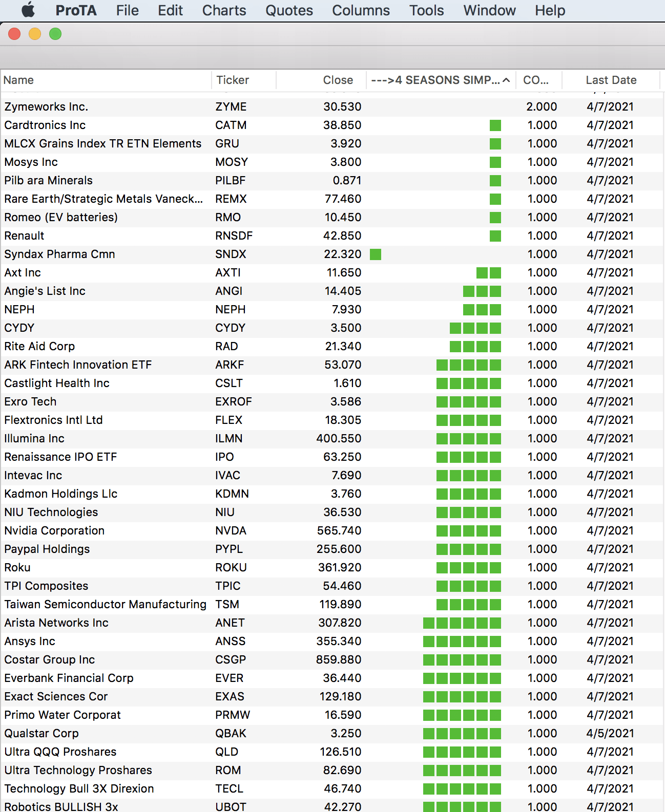Select Primo Water Corporat row
Viewport: 665px width, 812px height.
point(332,715)
